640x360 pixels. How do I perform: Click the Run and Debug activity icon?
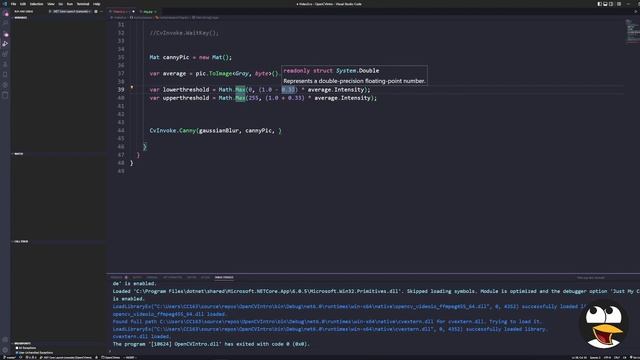point(5,44)
